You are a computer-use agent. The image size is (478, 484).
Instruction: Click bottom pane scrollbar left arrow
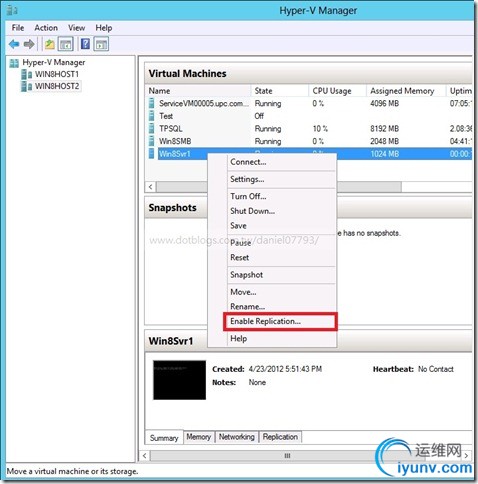pos(144,456)
